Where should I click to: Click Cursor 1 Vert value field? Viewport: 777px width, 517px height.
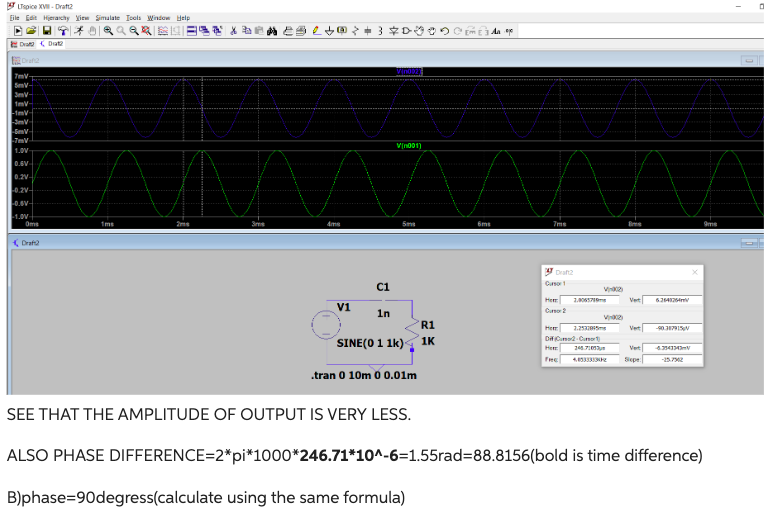tap(672, 300)
